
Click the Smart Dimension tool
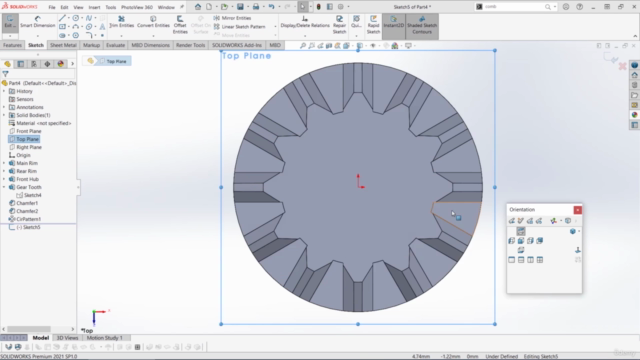click(x=38, y=22)
